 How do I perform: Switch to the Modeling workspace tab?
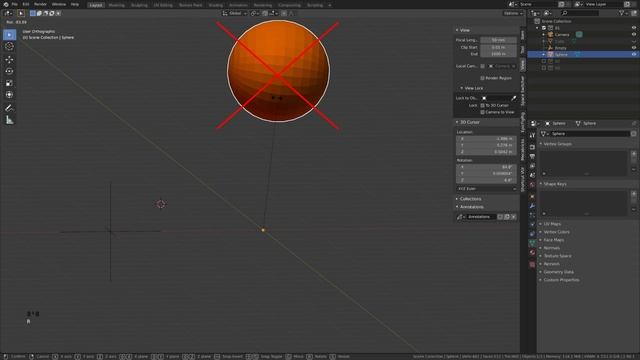(x=117, y=5)
